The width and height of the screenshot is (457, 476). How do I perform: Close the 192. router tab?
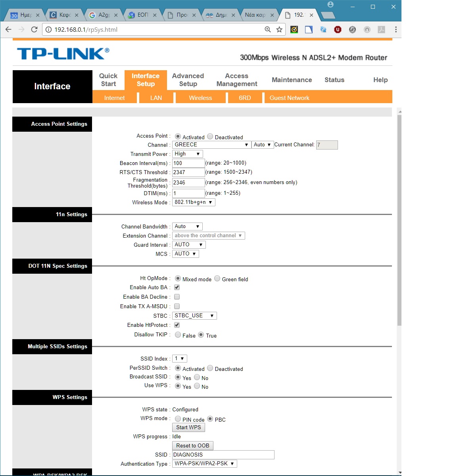coord(311,15)
